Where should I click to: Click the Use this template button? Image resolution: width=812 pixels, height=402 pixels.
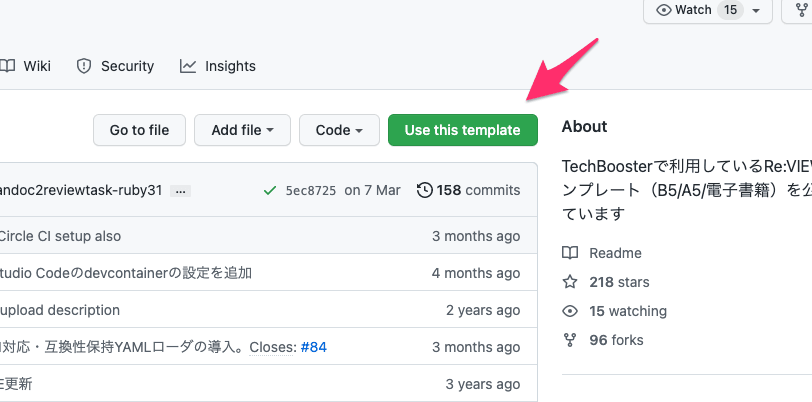[x=462, y=130]
